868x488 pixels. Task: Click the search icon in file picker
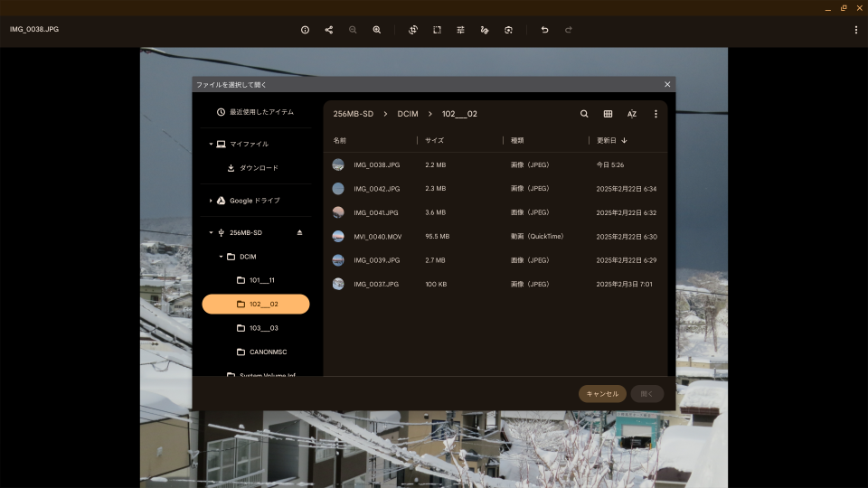tap(584, 114)
